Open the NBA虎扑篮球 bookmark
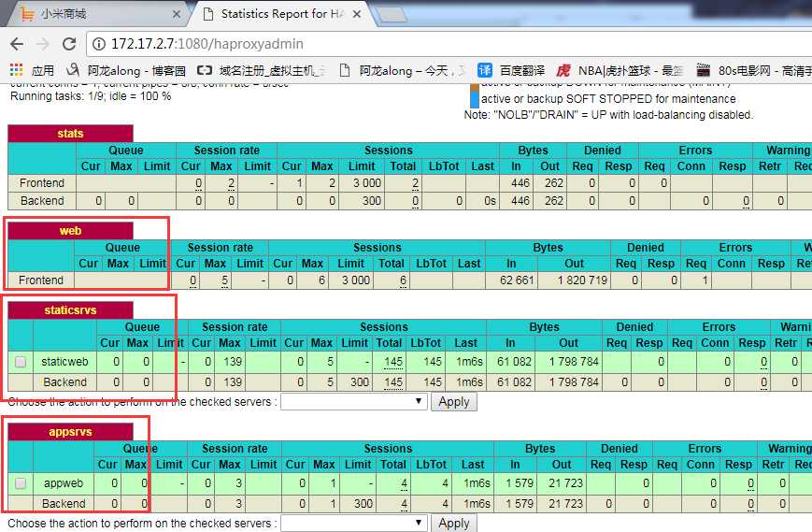Screen dimensions: 812x532 click(x=620, y=70)
